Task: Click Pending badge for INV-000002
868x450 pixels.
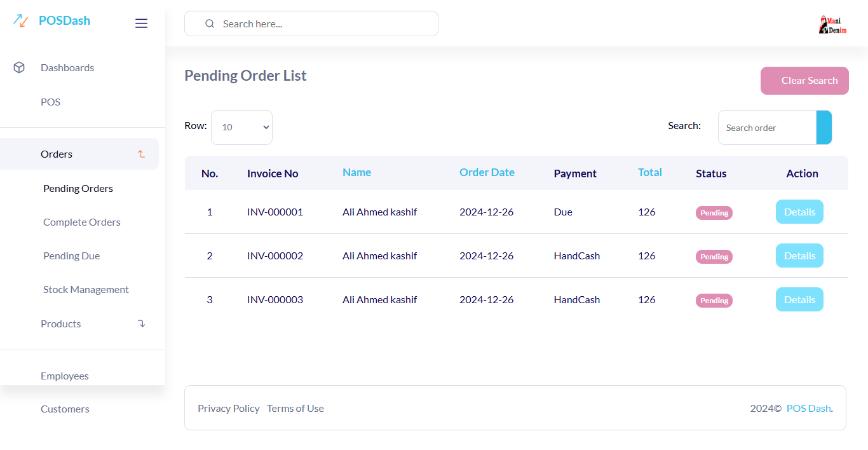Action: (x=714, y=257)
